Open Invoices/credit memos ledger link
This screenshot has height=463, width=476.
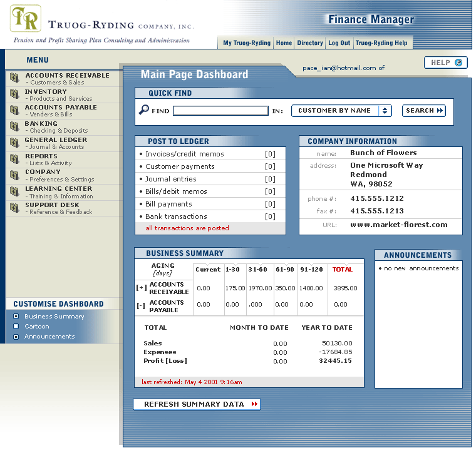185,154
